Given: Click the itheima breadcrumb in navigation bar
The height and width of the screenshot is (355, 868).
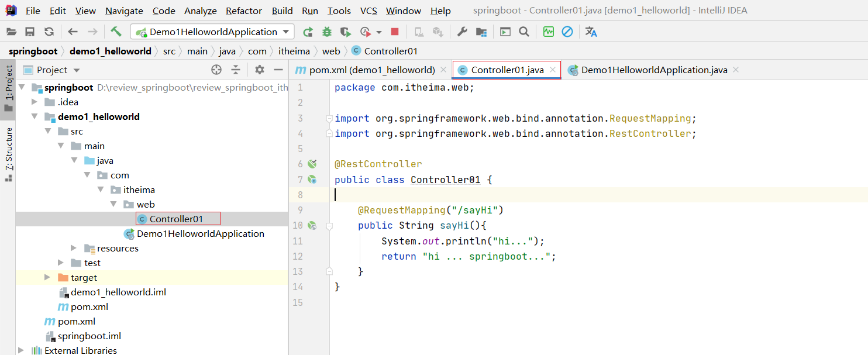Looking at the screenshot, I should 295,51.
